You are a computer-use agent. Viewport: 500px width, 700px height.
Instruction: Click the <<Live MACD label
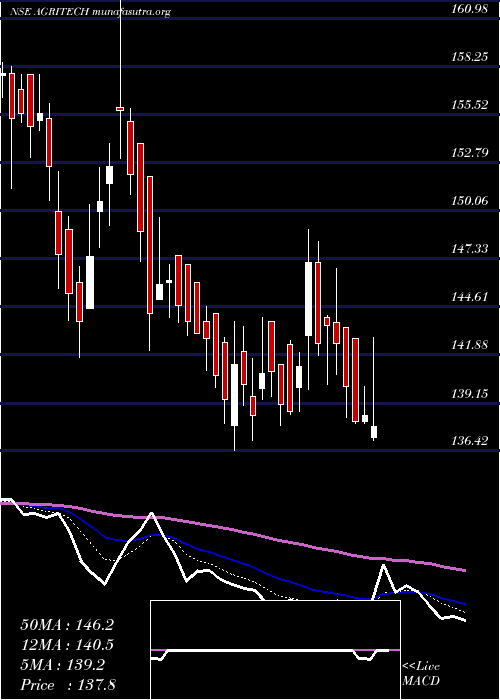point(421,674)
